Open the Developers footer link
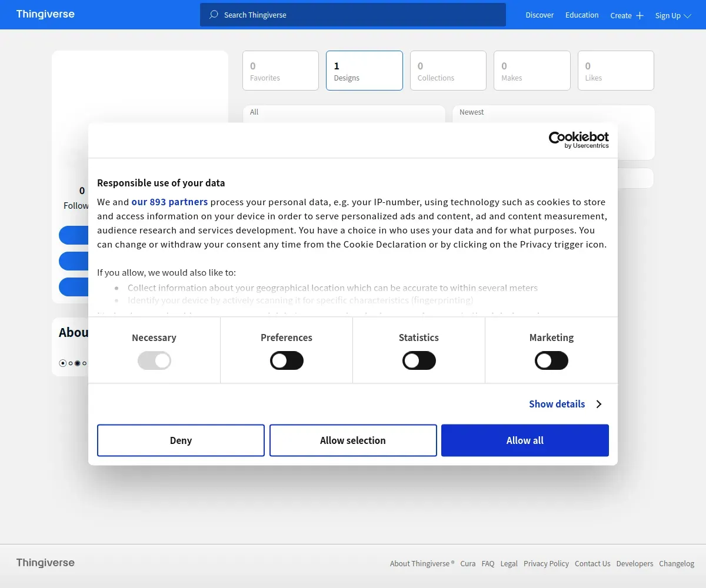Viewport: 706px width, 588px height. coord(634,563)
